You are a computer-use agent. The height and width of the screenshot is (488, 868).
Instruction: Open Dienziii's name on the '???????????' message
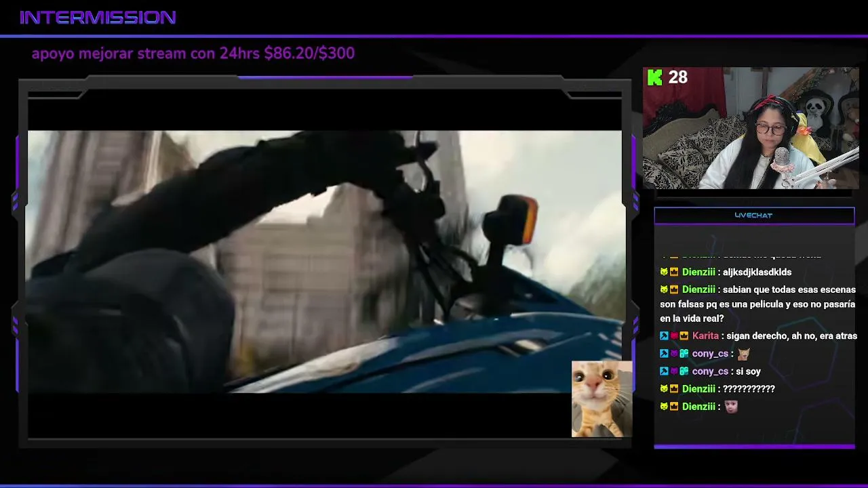click(x=698, y=388)
